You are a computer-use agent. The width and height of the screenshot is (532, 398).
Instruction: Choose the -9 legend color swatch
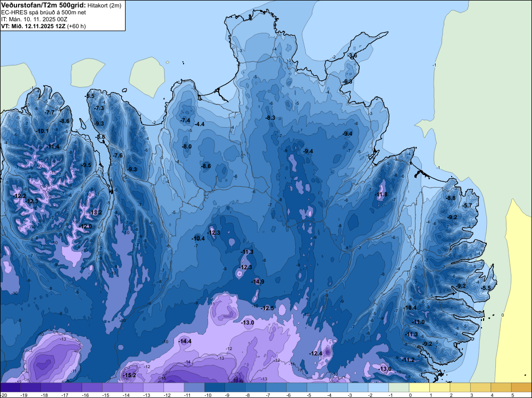coord(235,387)
